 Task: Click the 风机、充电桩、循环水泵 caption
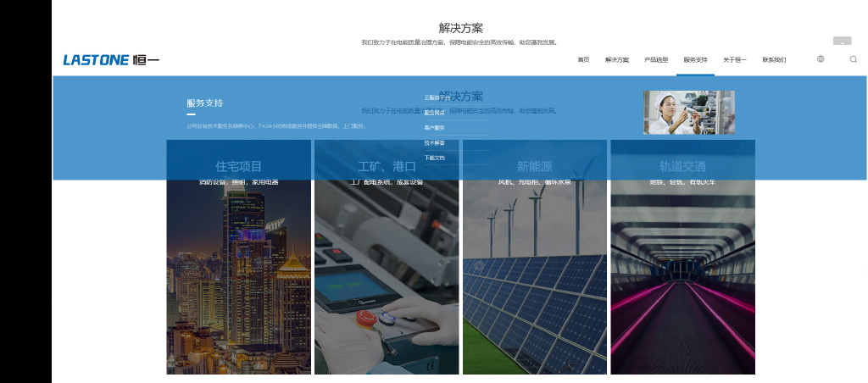[534, 182]
